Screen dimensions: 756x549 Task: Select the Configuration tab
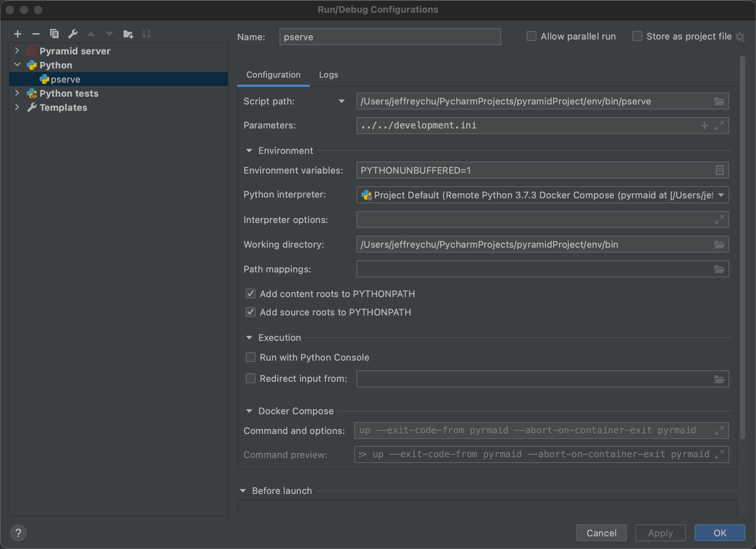273,74
